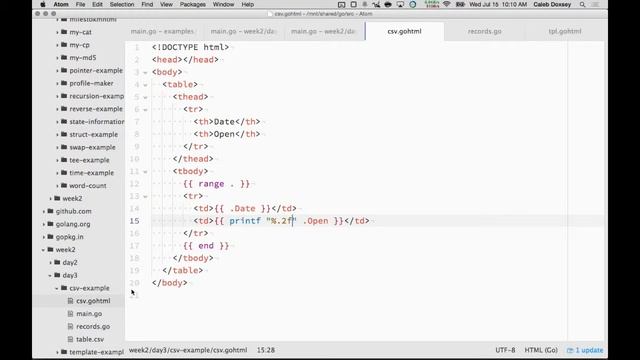Select the time-example folder icon
Viewport: 640px width, 360px height.
click(64, 173)
